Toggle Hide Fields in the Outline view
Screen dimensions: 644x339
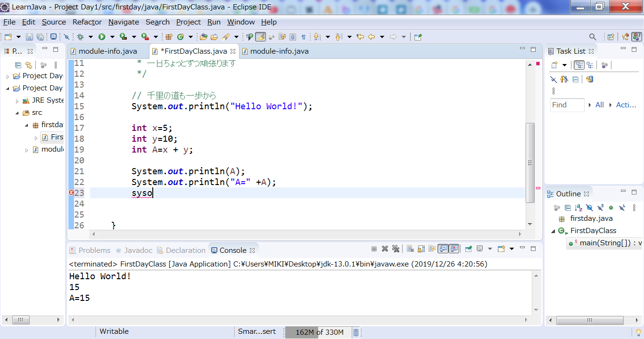(x=589, y=208)
